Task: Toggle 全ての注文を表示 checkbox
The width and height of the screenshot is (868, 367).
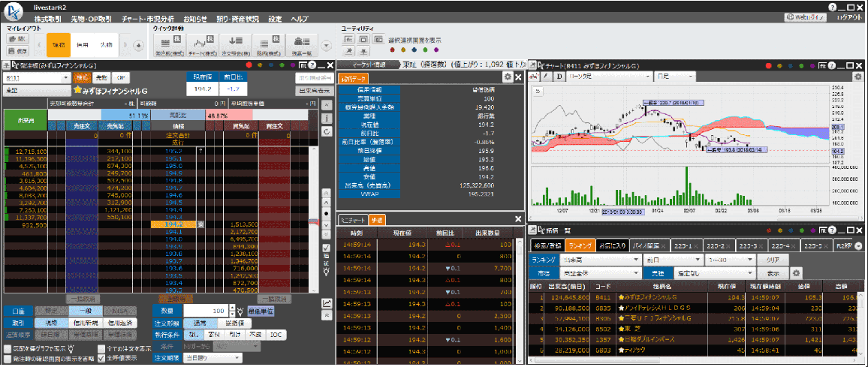Action: tap(101, 349)
